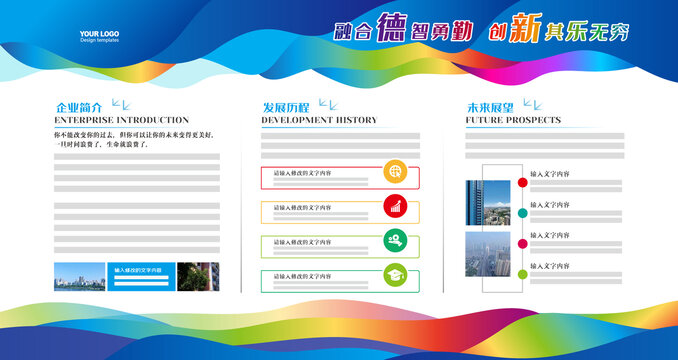Image resolution: width=678 pixels, height=360 pixels.
Task: Click 输入文字内容 beside the red dot
Action: [x=550, y=174]
